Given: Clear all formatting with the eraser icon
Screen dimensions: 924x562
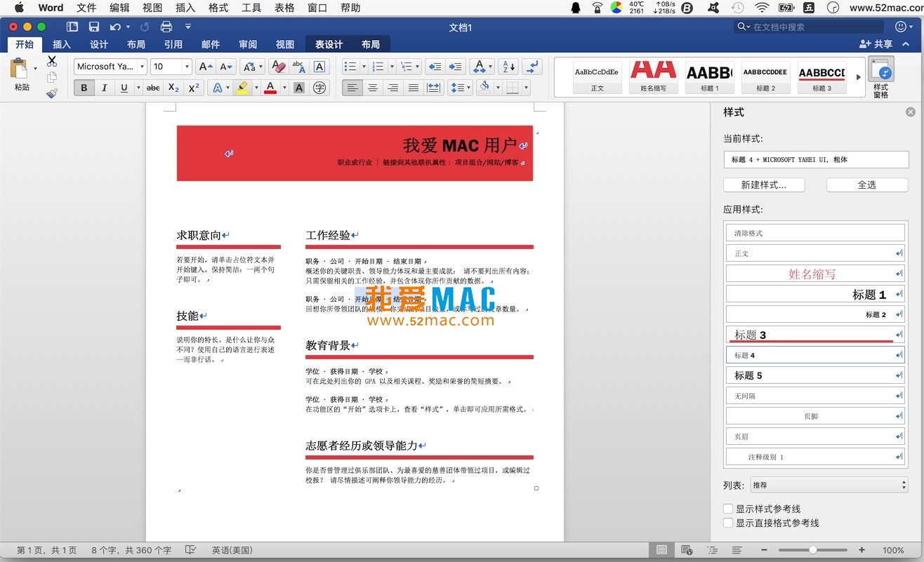Looking at the screenshot, I should [279, 67].
